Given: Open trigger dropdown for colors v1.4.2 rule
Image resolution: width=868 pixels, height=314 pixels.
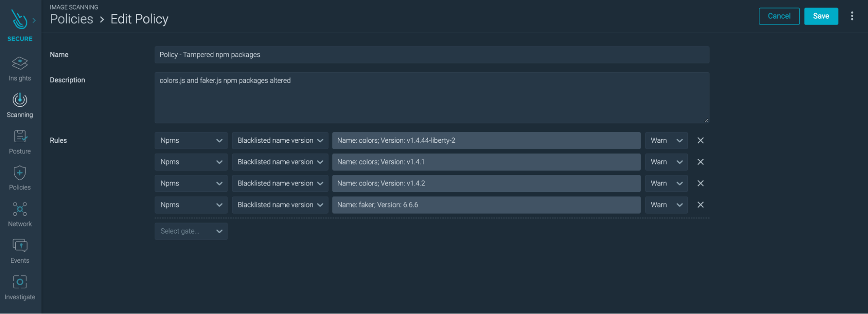Looking at the screenshot, I should pos(280,183).
